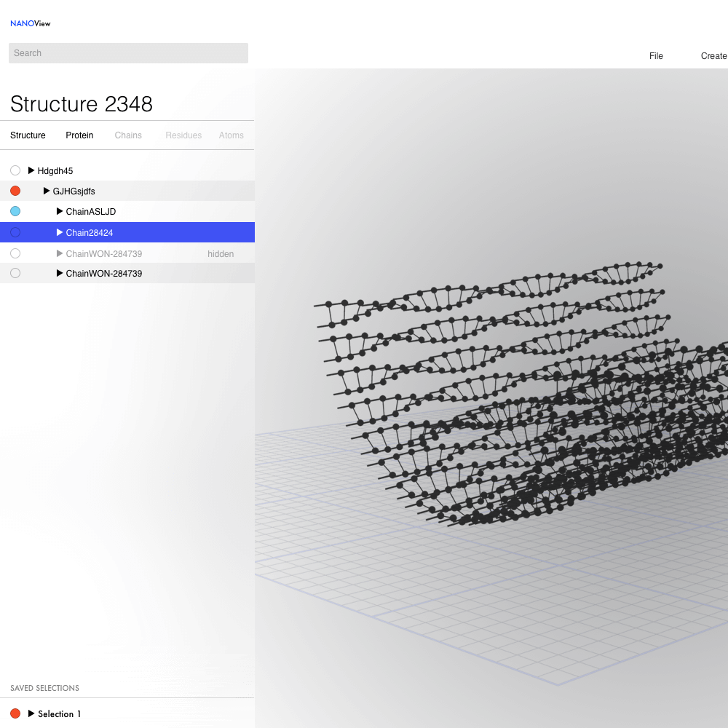Switch to the Protein tab
Screen dimensions: 728x728
(79, 135)
